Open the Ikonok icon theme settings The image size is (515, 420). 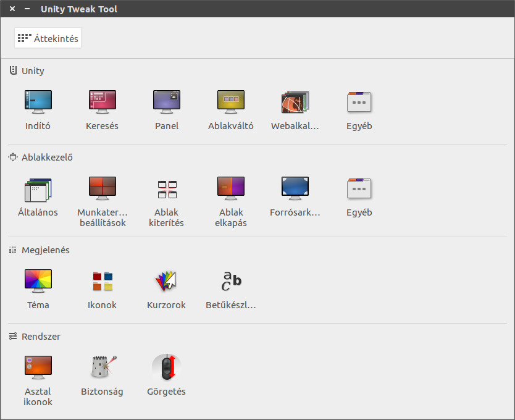click(102, 289)
